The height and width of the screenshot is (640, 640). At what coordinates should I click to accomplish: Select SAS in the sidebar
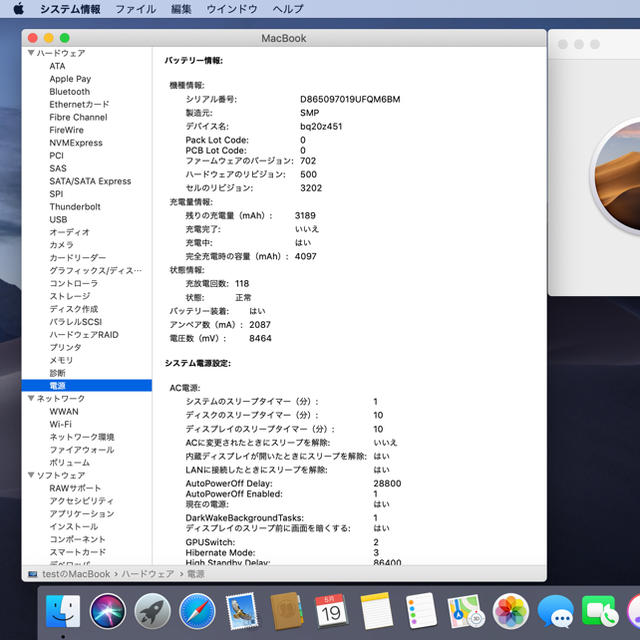pyautogui.click(x=58, y=168)
